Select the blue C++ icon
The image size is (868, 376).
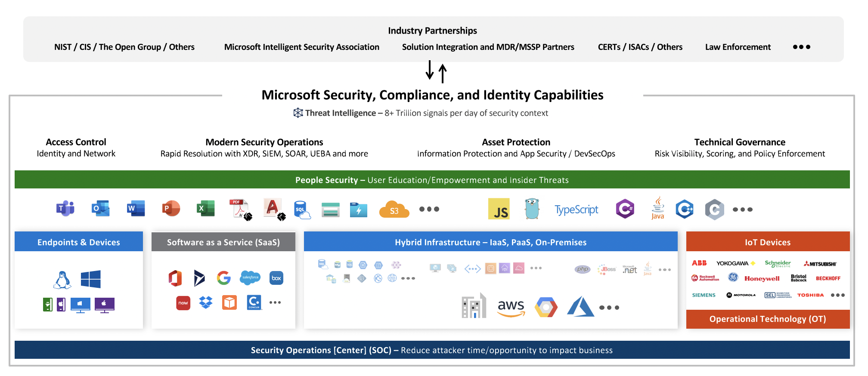[685, 209]
